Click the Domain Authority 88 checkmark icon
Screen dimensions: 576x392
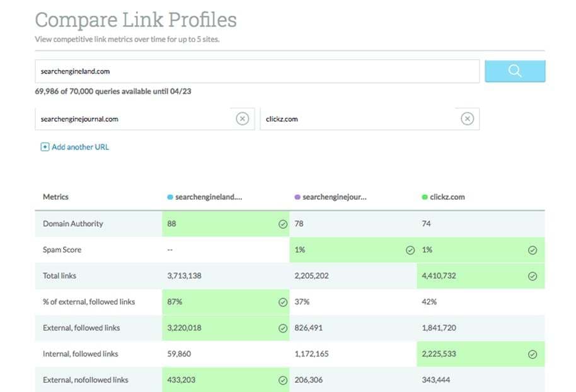click(283, 224)
